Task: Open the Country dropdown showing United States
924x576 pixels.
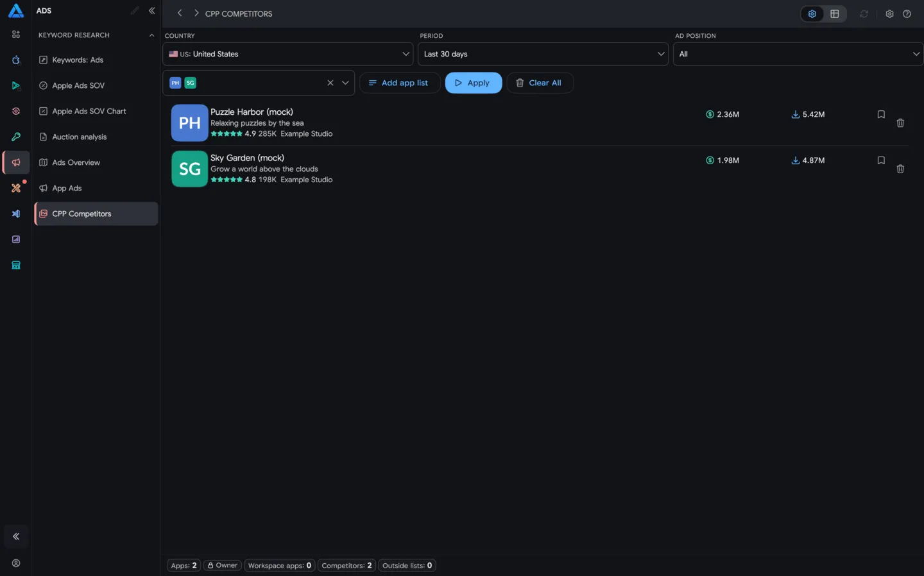Action: 287,54
